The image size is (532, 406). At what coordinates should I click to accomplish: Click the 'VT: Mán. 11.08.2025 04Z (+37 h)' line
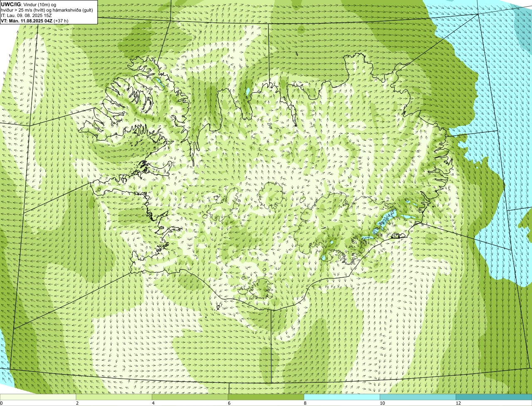click(x=34, y=20)
